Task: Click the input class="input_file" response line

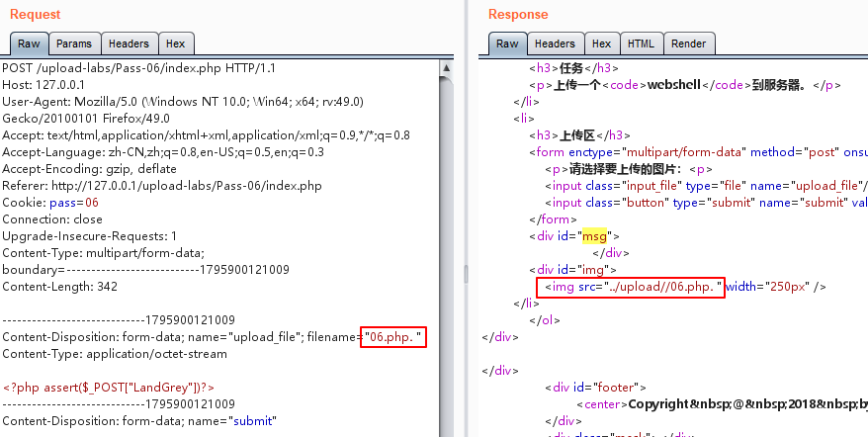Action: (706, 186)
